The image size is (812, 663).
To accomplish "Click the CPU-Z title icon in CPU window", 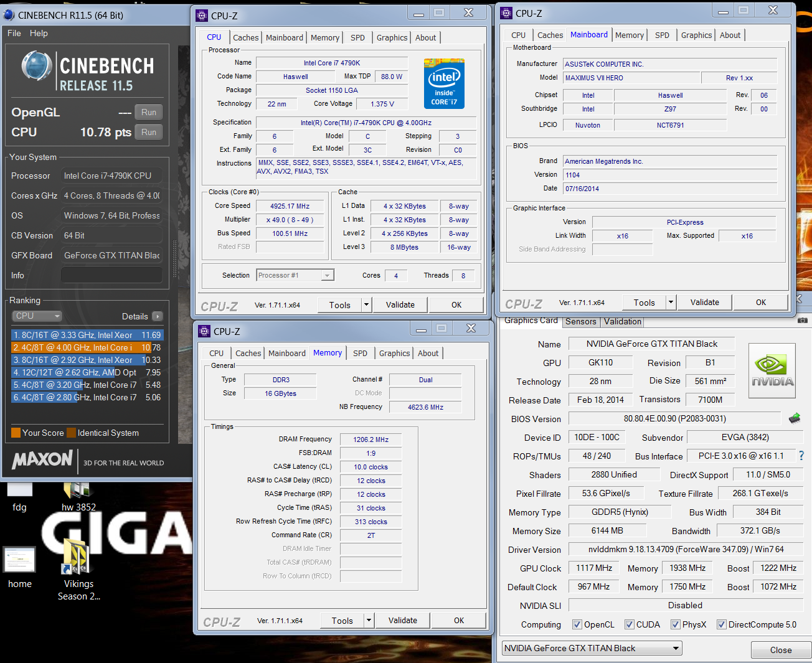I will pos(202,16).
